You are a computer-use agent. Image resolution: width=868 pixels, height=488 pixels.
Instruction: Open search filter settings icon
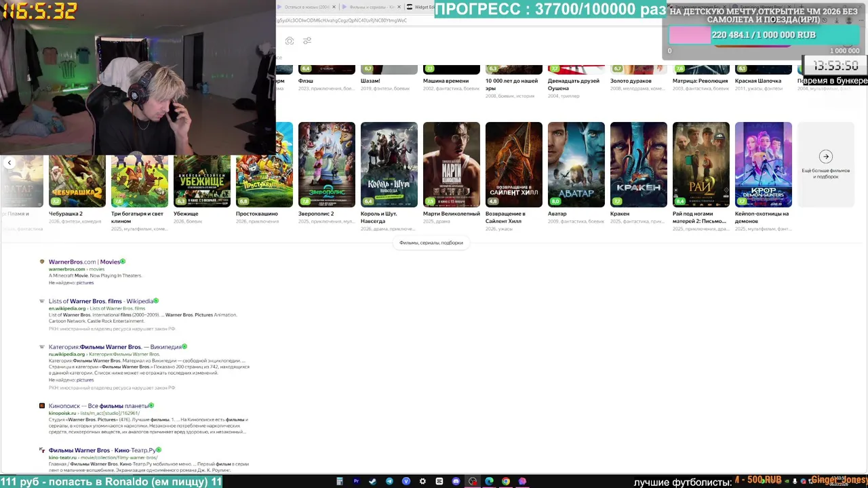(307, 41)
